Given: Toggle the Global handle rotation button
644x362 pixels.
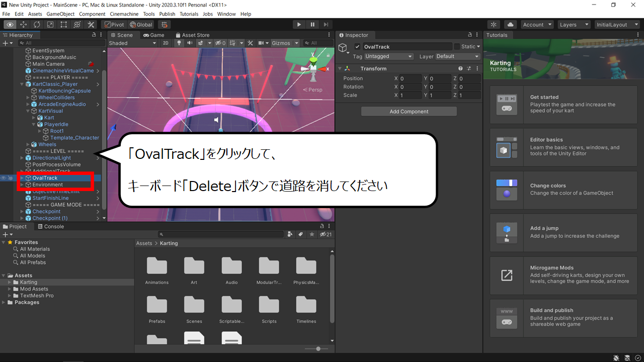Looking at the screenshot, I should pyautogui.click(x=141, y=25).
